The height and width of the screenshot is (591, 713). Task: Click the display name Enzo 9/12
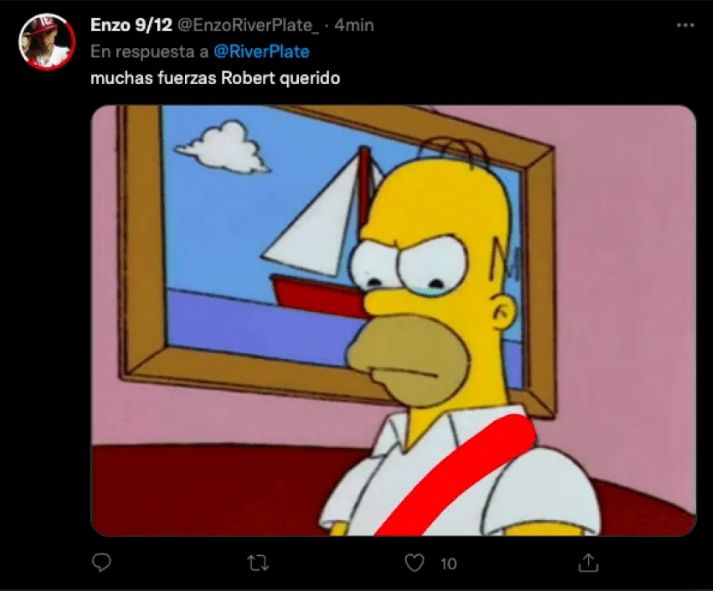point(131,25)
